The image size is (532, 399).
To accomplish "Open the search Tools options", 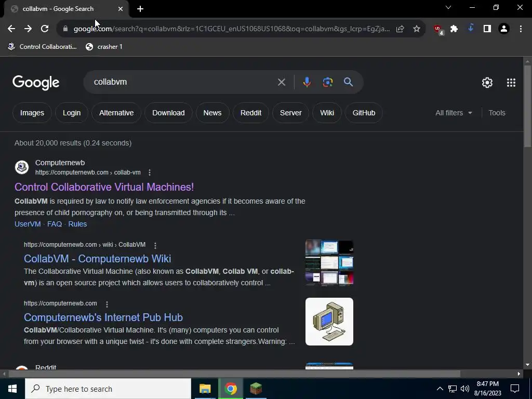I will (497, 113).
